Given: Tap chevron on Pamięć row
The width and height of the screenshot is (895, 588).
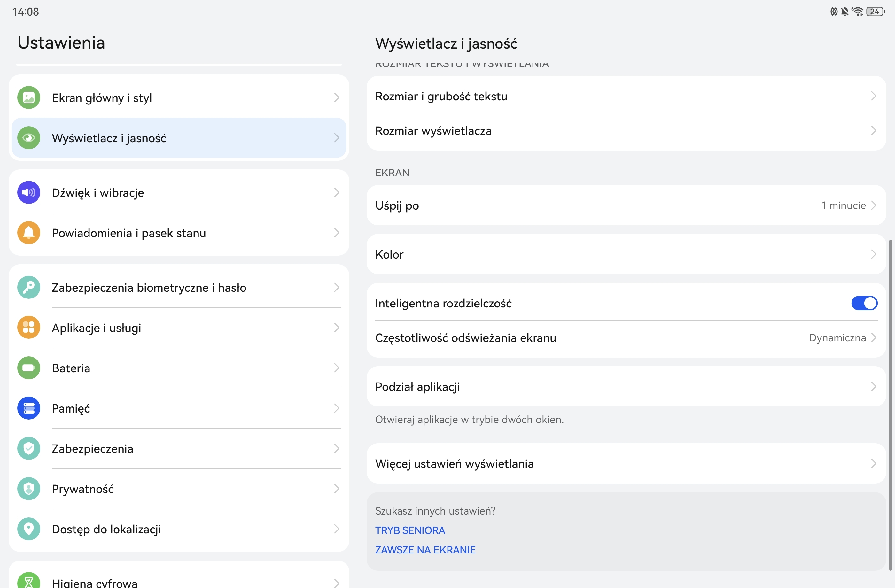Looking at the screenshot, I should tap(337, 408).
